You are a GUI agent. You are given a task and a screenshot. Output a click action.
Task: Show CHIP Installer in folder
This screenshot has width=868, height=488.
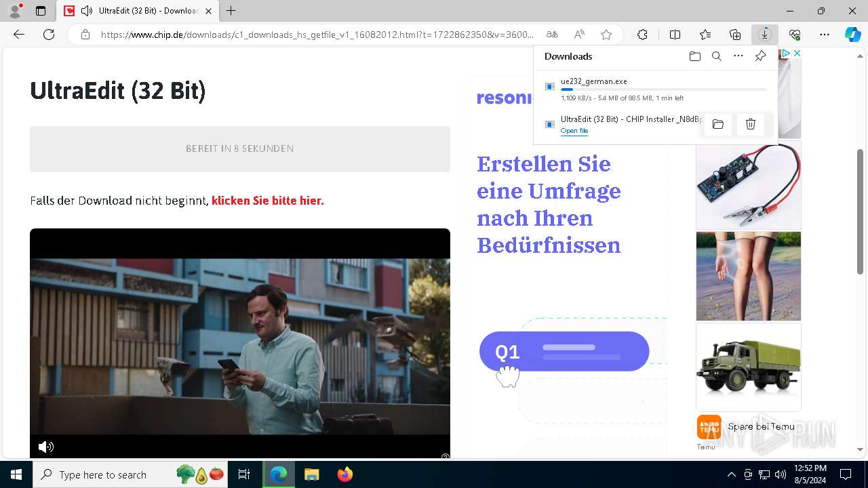click(x=718, y=124)
